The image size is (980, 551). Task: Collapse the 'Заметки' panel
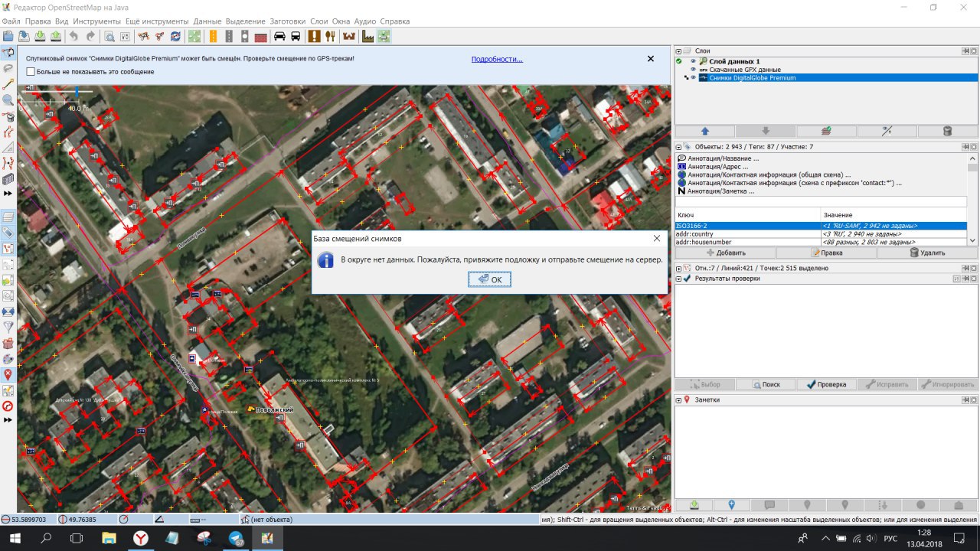pyautogui.click(x=678, y=399)
